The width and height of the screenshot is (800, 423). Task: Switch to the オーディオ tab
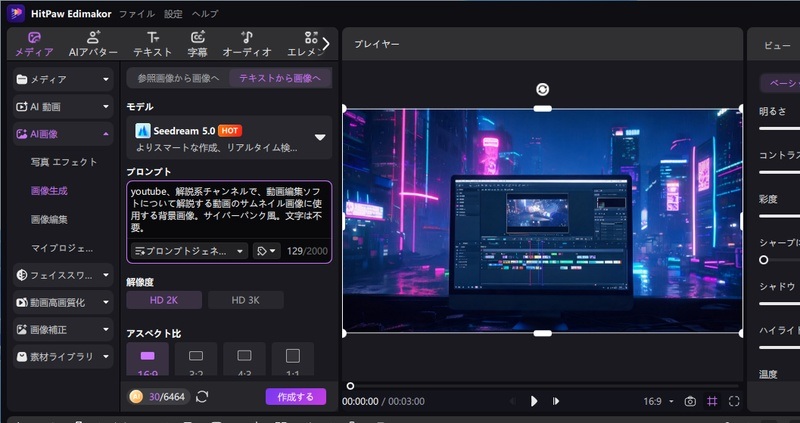tap(247, 44)
